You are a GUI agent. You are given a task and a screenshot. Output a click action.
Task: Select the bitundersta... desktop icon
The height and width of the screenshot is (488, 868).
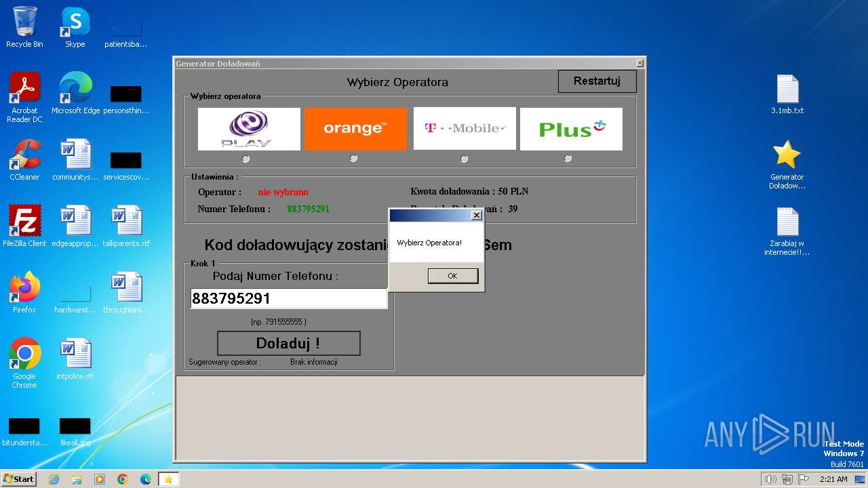click(24, 431)
